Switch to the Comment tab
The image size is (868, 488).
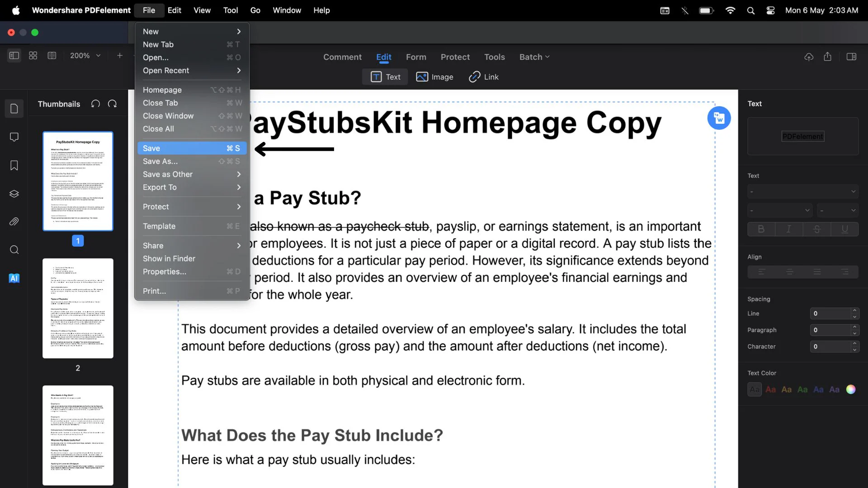pyautogui.click(x=342, y=57)
